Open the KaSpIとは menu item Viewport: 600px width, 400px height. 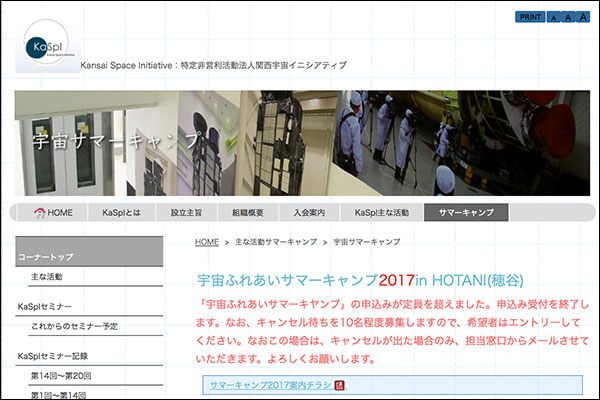point(122,212)
